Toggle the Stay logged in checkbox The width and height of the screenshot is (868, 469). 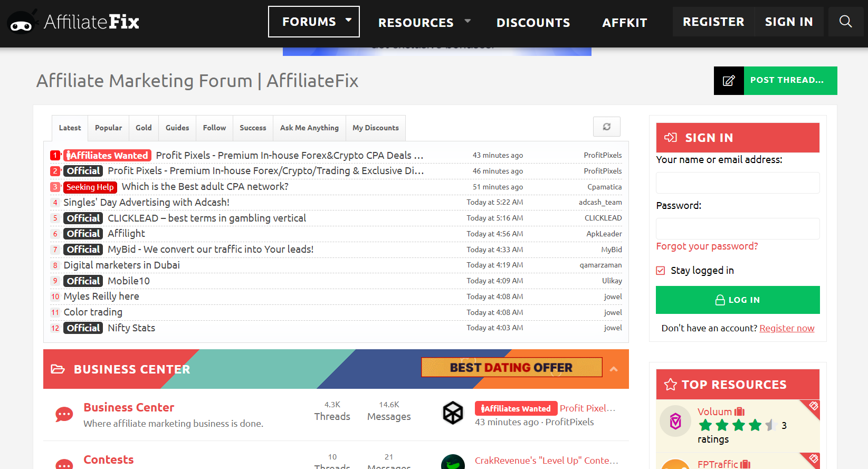coord(661,271)
